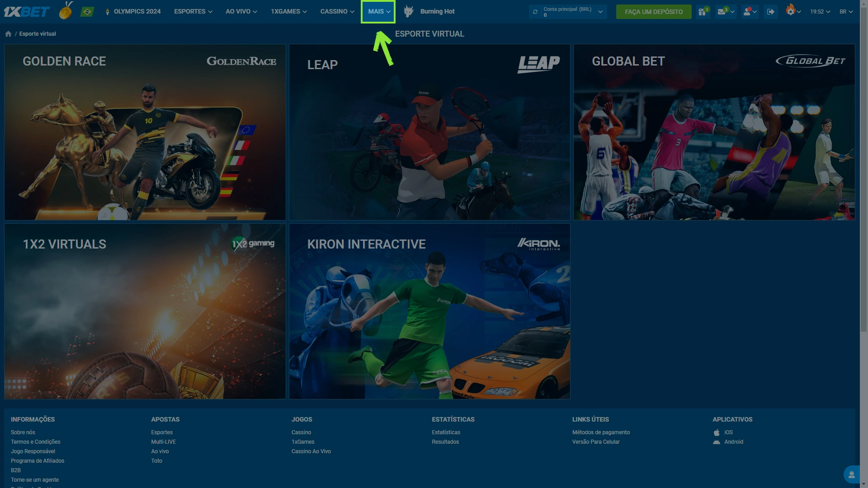The image size is (868, 488).
Task: Open Métodos de pagamento link
Action: tap(601, 432)
